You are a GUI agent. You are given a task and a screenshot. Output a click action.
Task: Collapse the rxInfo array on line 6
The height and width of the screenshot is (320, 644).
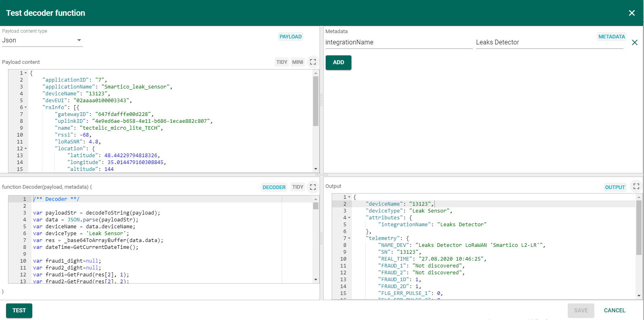26,107
